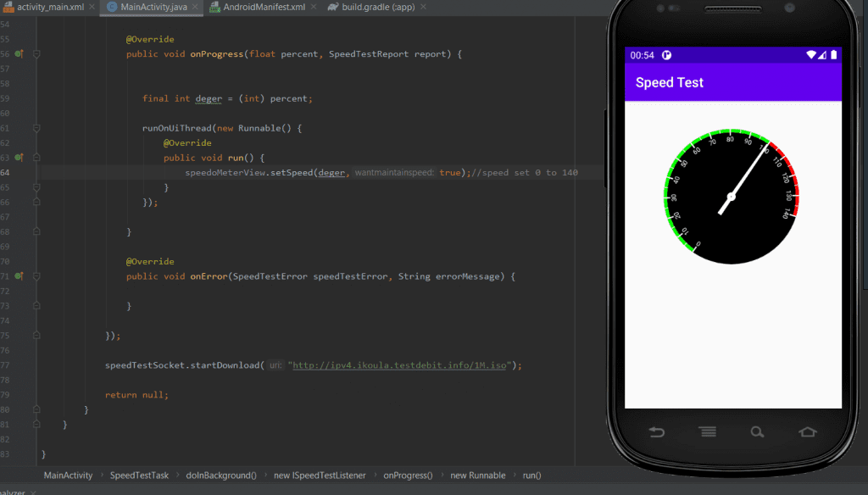868x495 pixels.
Task: Select doInBackground() in the breadcrumb bar
Action: (x=220, y=476)
